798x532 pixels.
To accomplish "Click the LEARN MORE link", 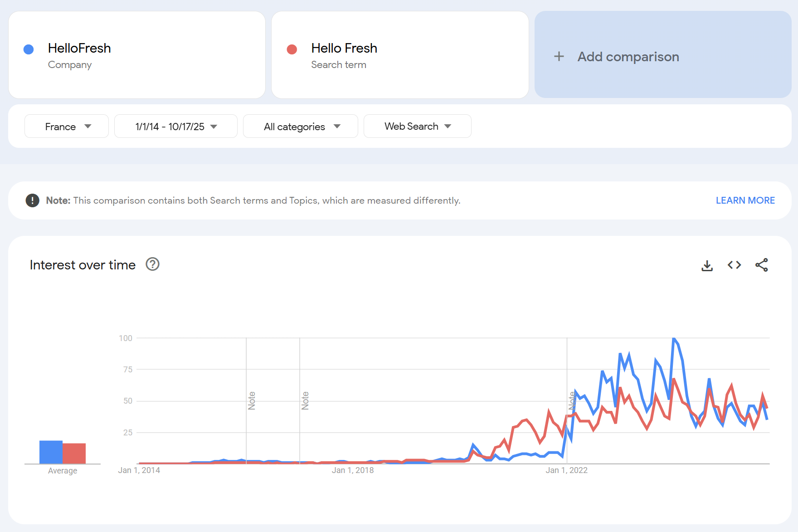I will [x=745, y=200].
